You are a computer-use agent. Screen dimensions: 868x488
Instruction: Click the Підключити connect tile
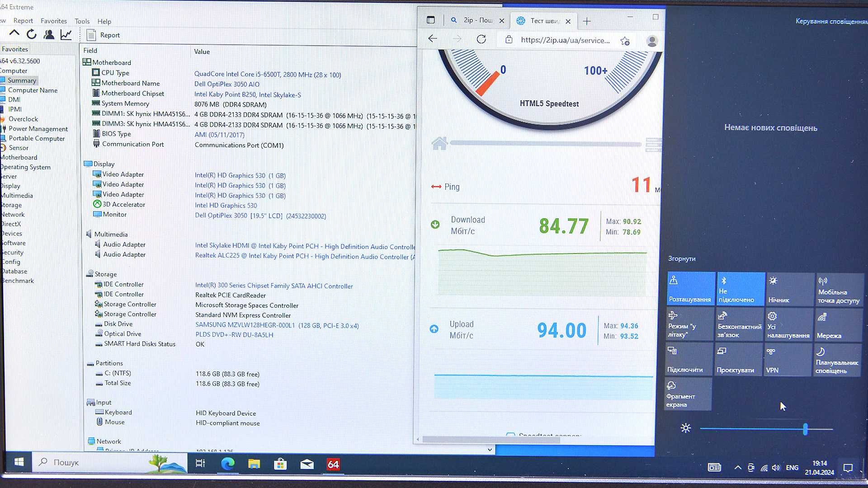point(689,359)
